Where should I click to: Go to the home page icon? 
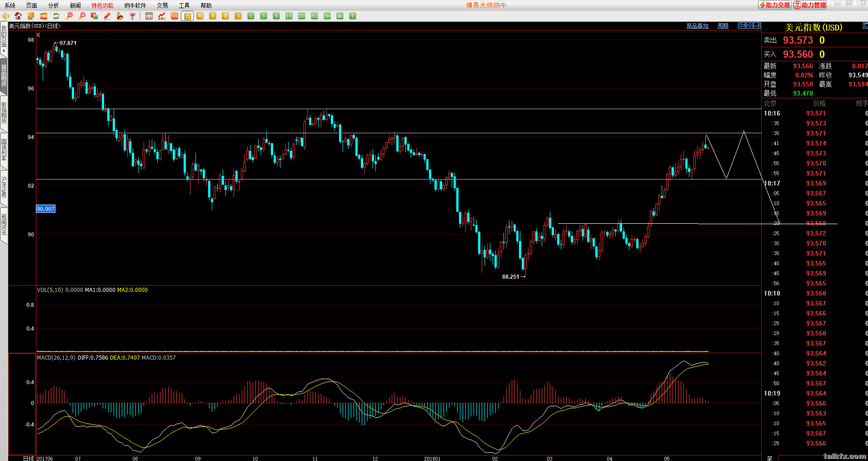click(x=18, y=16)
